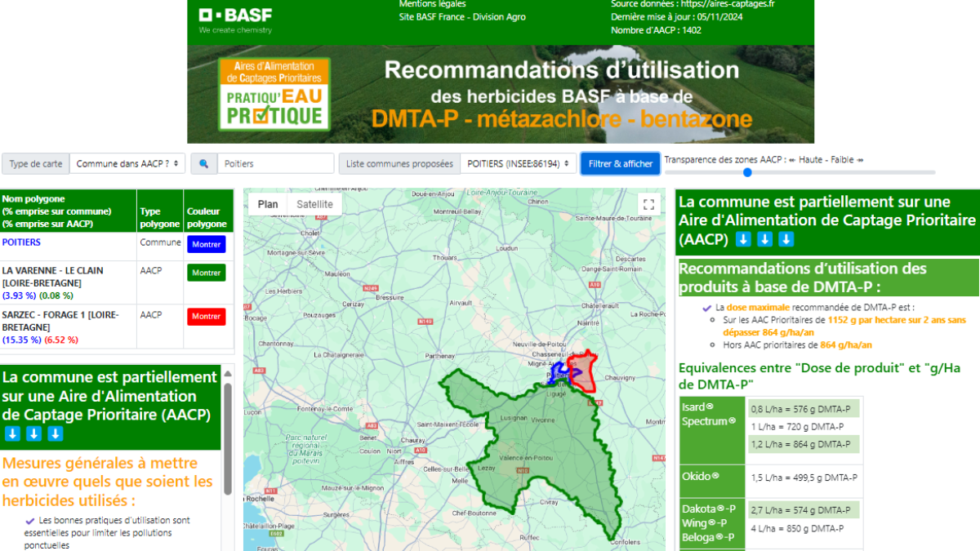This screenshot has height=551, width=980.
Task: Click the 'Transparence des zones AACP' label
Action: 726,160
